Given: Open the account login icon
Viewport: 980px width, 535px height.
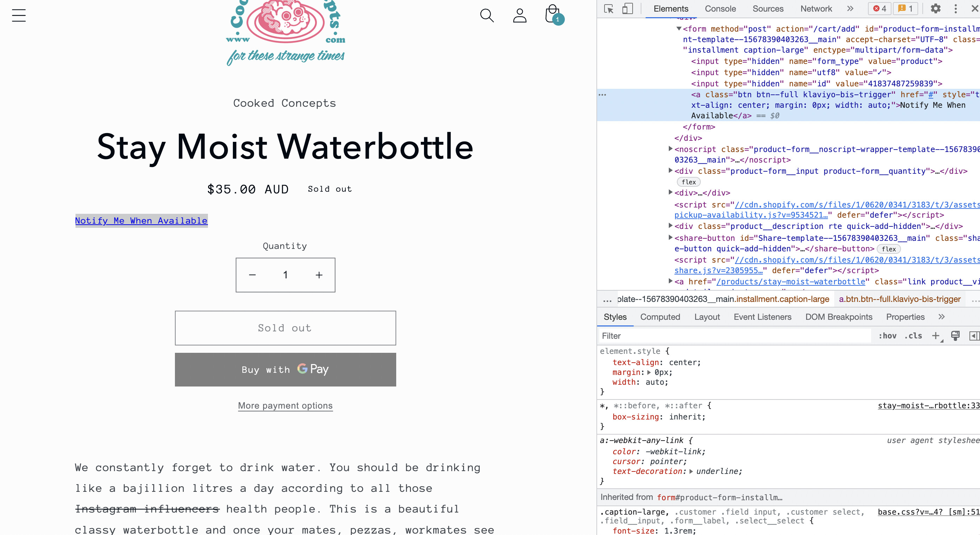Looking at the screenshot, I should point(520,15).
